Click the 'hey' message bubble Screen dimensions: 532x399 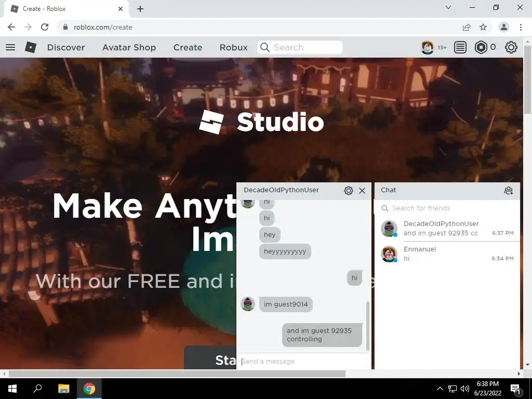pos(270,235)
